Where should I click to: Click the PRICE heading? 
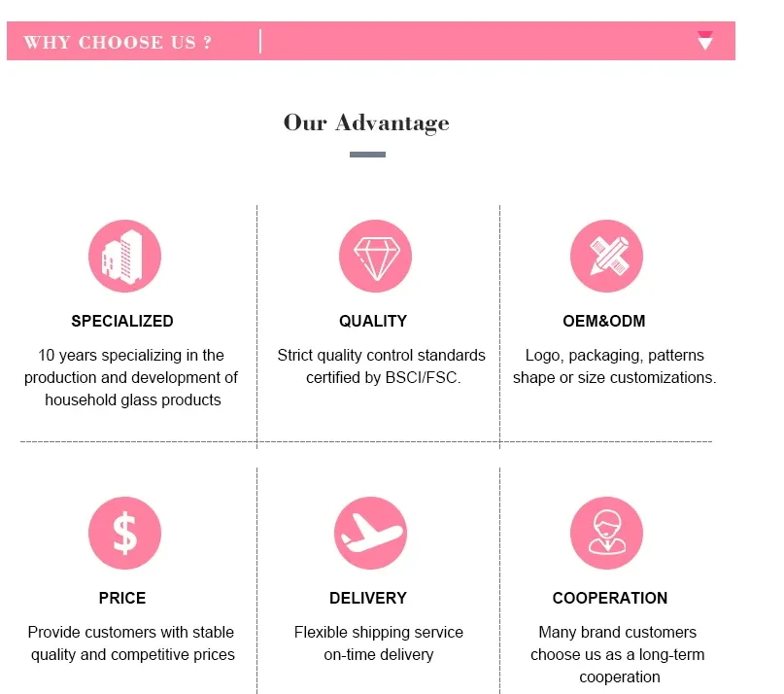coord(122,598)
